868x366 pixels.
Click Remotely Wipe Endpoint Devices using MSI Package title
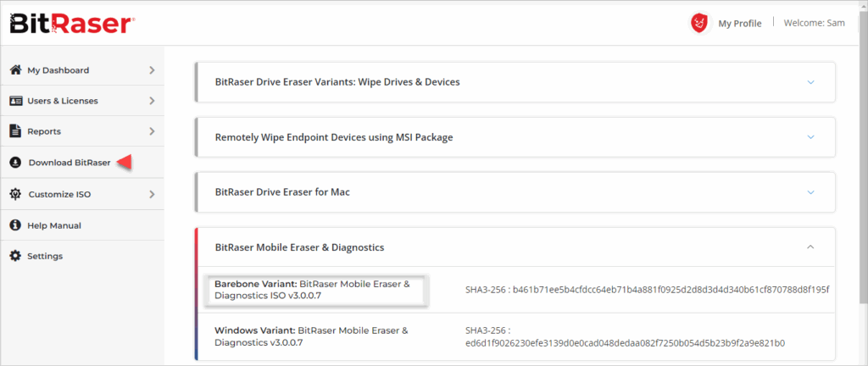(334, 137)
